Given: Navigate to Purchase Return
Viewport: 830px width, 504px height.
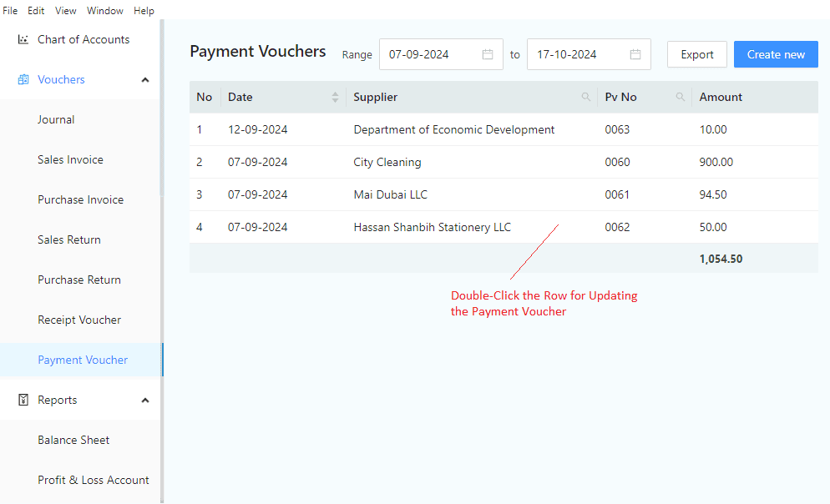Looking at the screenshot, I should pos(80,280).
